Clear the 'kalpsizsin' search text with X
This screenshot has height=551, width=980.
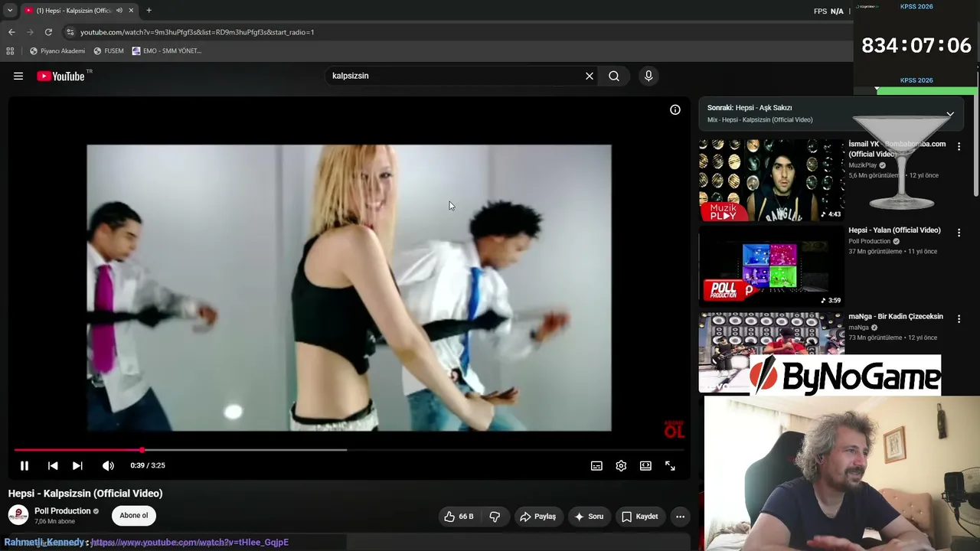tap(590, 76)
